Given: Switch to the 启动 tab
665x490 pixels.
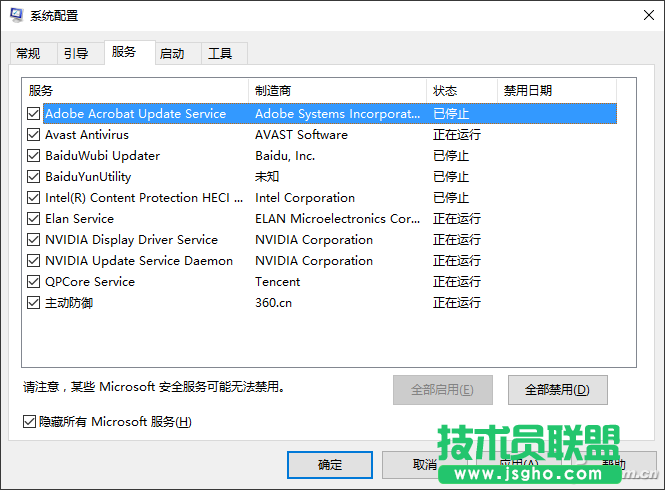Looking at the screenshot, I should (x=172, y=54).
